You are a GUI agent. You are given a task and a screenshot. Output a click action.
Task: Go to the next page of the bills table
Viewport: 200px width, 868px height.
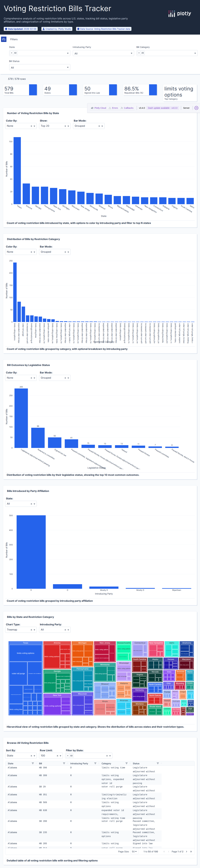coord(186,852)
